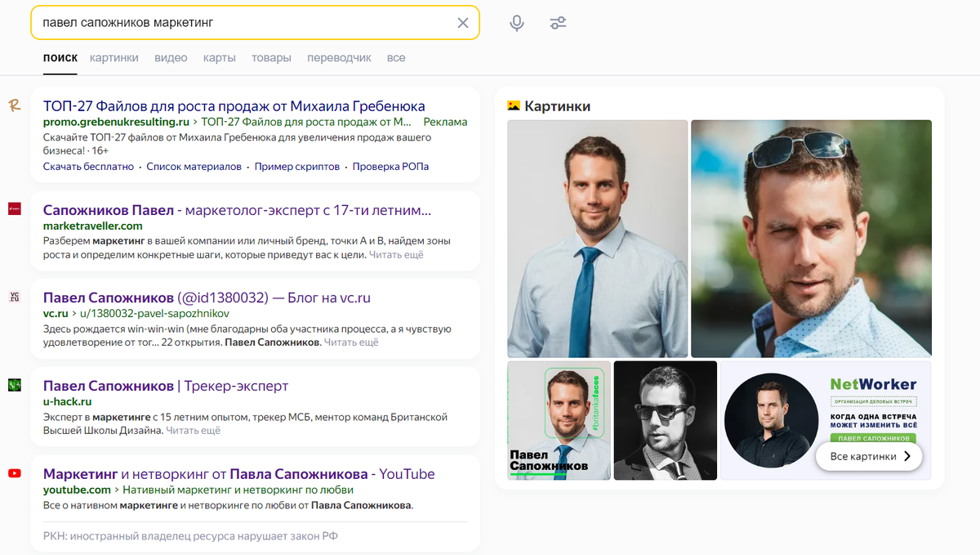Image resolution: width=980 pixels, height=555 pixels.
Task: Expand the vc.ru snippet with Читать ещё
Action: 351,342
